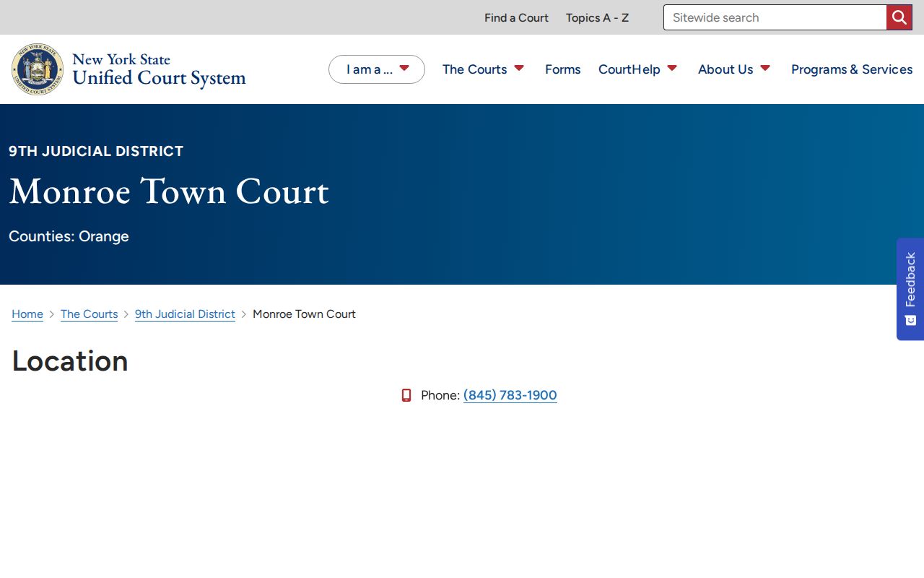Click the Monroe Town Court heading
The image size is (924, 578).
click(x=169, y=191)
